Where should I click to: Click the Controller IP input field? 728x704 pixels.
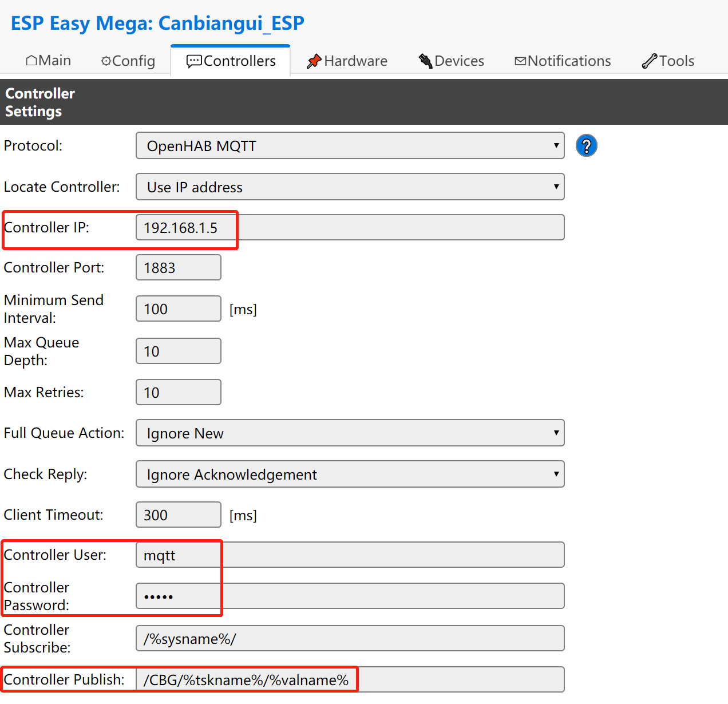click(350, 228)
